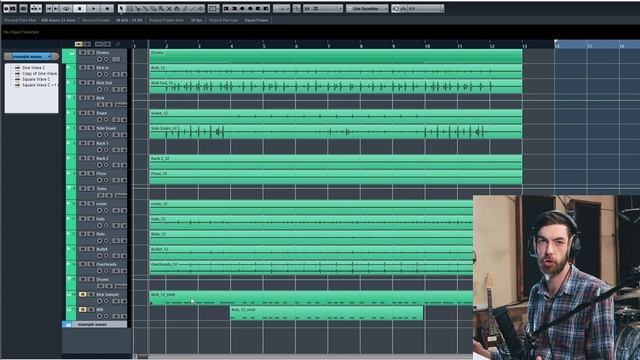
Task: Open the edit mode toolbar dropdown
Action: coord(281,8)
